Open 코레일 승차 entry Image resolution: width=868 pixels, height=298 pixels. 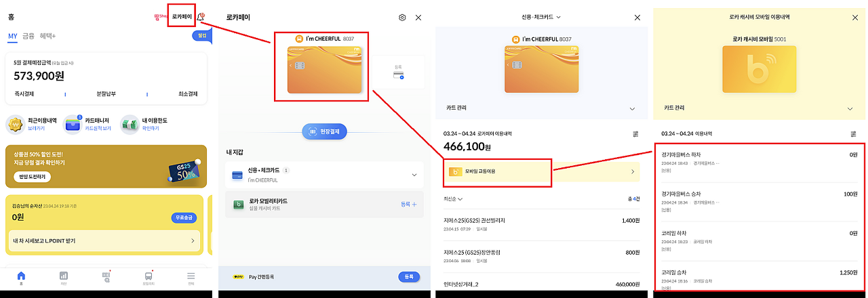pyautogui.click(x=759, y=278)
